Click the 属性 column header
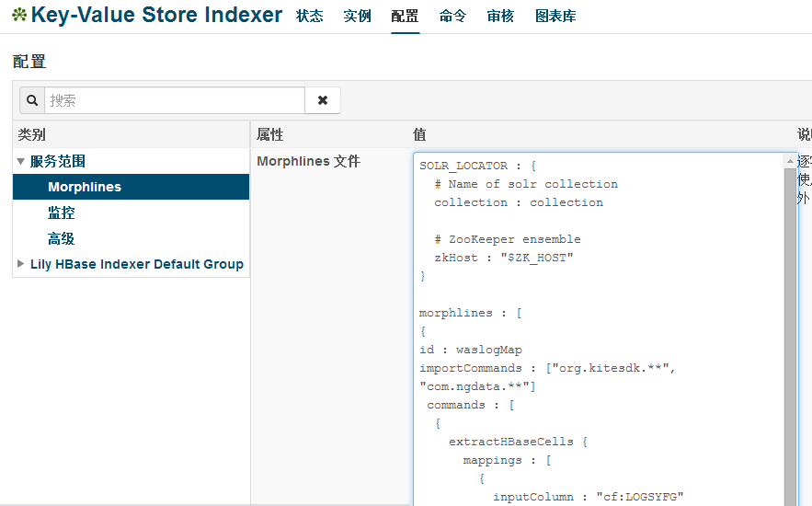This screenshot has height=506, width=812. (x=269, y=134)
